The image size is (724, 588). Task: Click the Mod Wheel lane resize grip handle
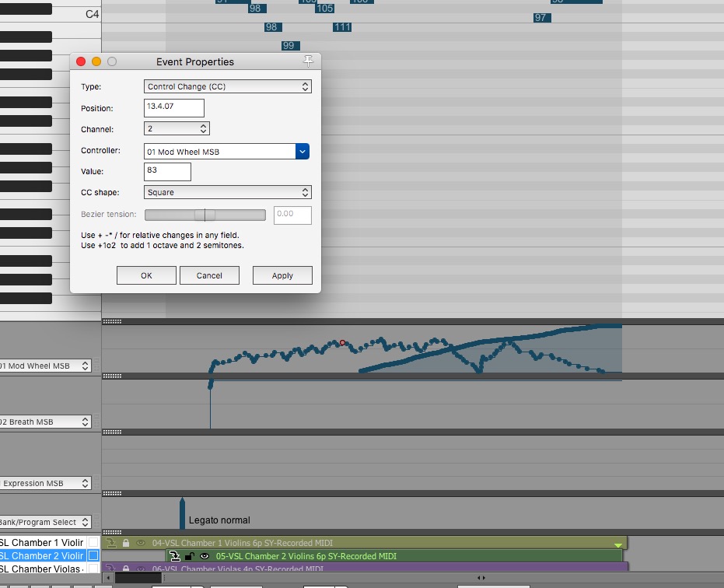pyautogui.click(x=112, y=321)
